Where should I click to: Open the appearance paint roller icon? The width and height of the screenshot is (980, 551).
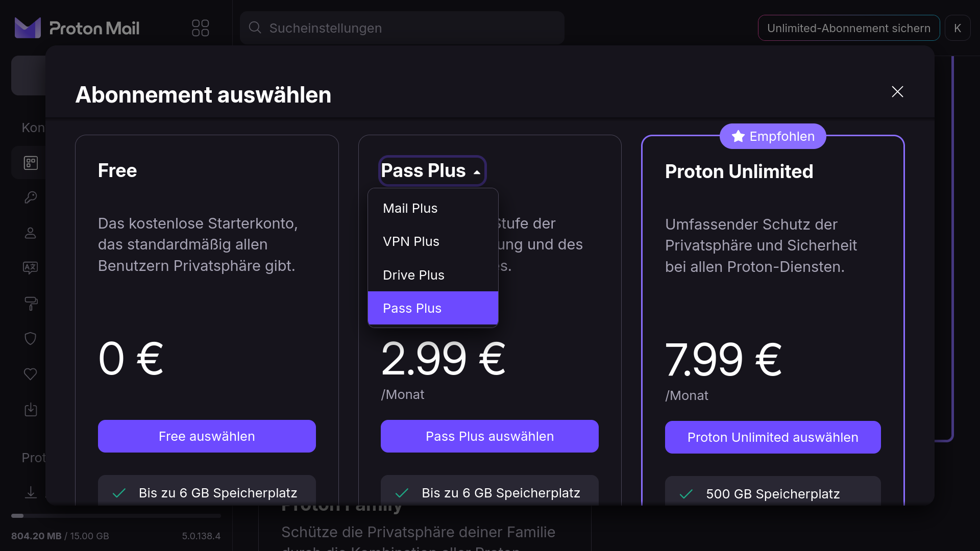tap(31, 303)
